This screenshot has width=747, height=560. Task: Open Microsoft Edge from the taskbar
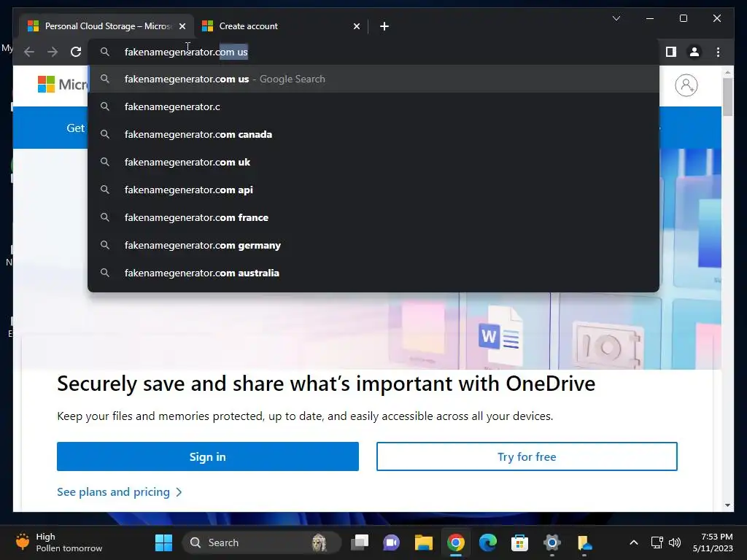tap(487, 542)
